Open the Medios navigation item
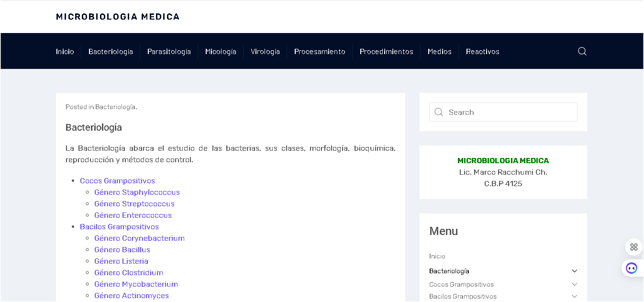644x302 pixels. click(x=439, y=52)
